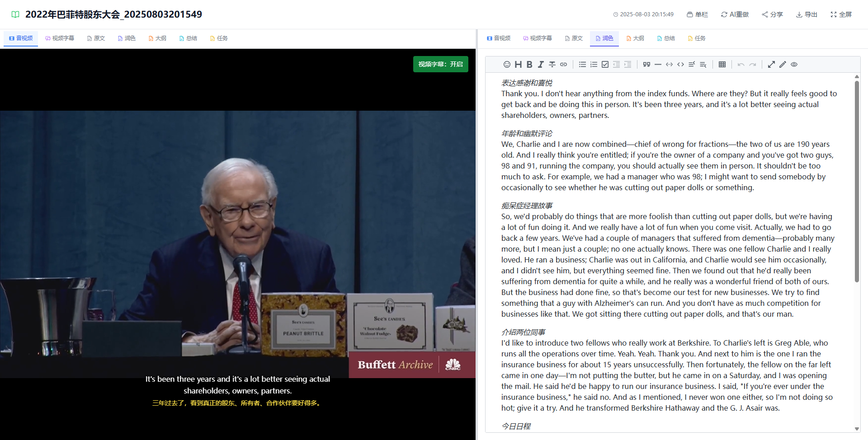Insert a blockquote in the editor

[646, 65]
